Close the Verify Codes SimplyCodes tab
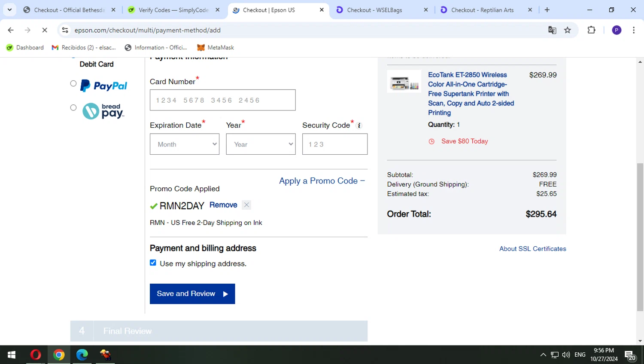Viewport: 644px width, 364px height. (x=218, y=10)
